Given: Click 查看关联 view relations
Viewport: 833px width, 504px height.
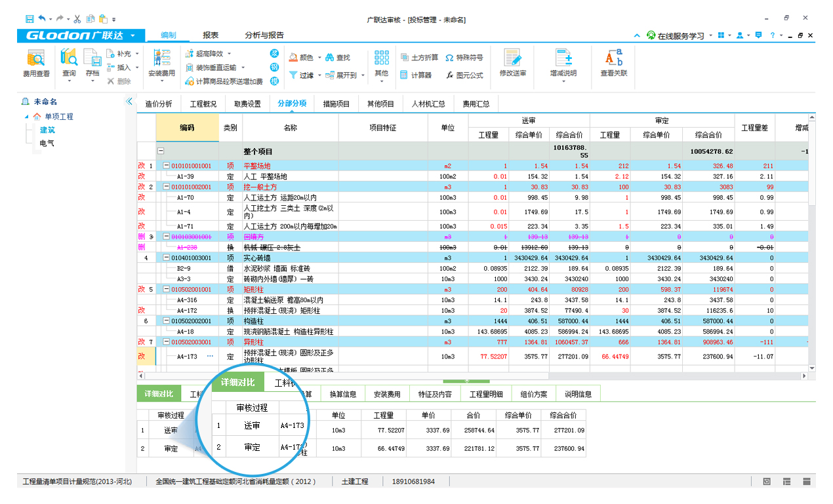Looking at the screenshot, I should tap(614, 64).
